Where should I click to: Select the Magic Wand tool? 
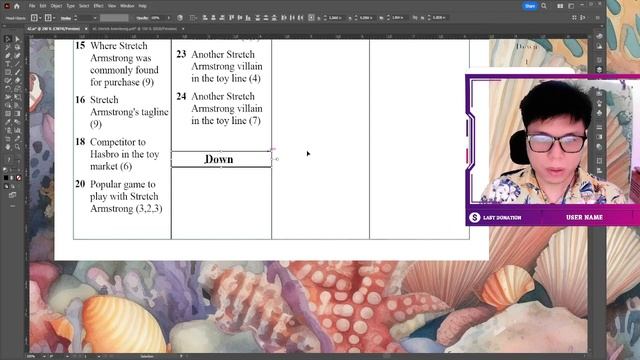pos(8,47)
